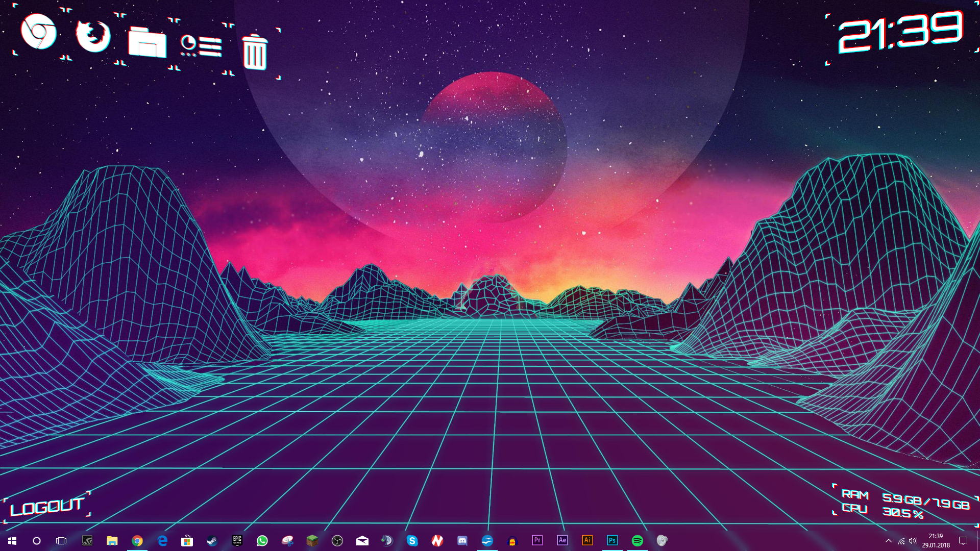Click the taskbar date and time
The image size is (980, 551).
[936, 541]
